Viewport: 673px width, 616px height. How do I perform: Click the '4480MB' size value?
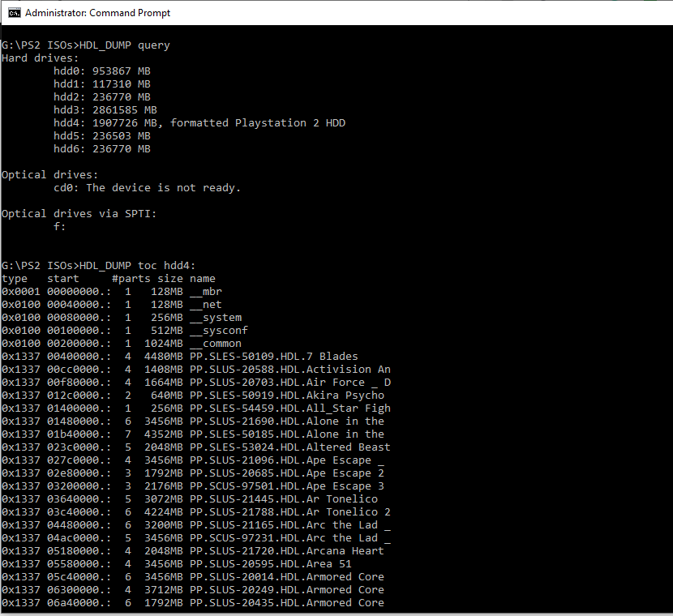tap(164, 357)
